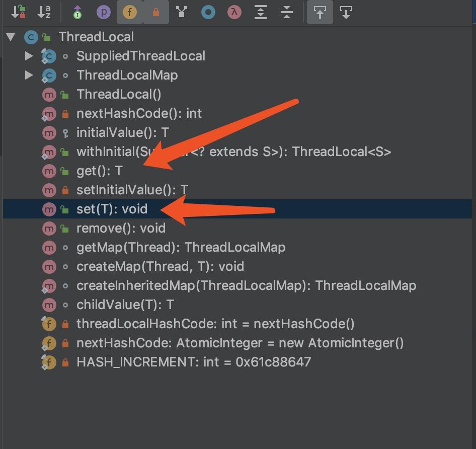This screenshot has width=476, height=449.
Task: Sort class members alphabetically
Action: point(44,12)
